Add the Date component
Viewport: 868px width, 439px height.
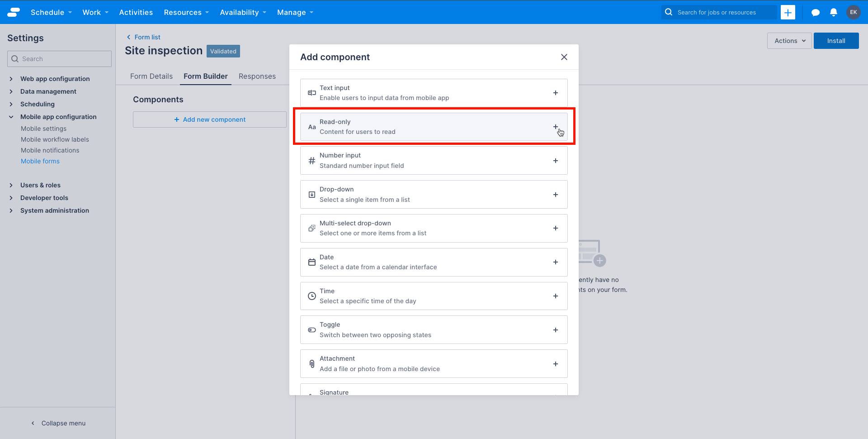556,262
